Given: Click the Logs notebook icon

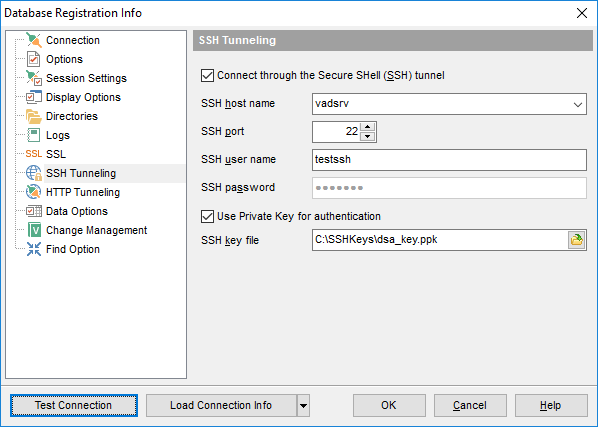Looking at the screenshot, I should 34,135.
